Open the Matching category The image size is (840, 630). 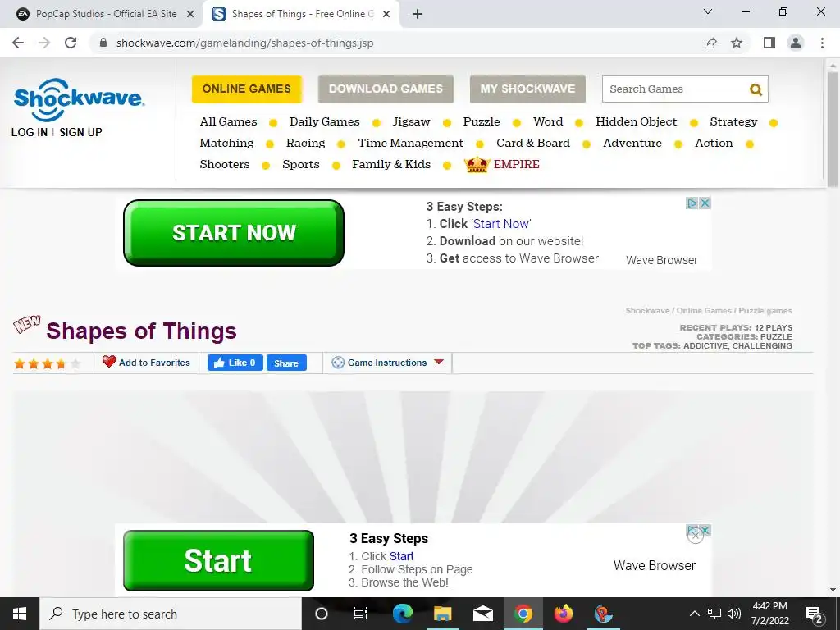pyautogui.click(x=226, y=143)
